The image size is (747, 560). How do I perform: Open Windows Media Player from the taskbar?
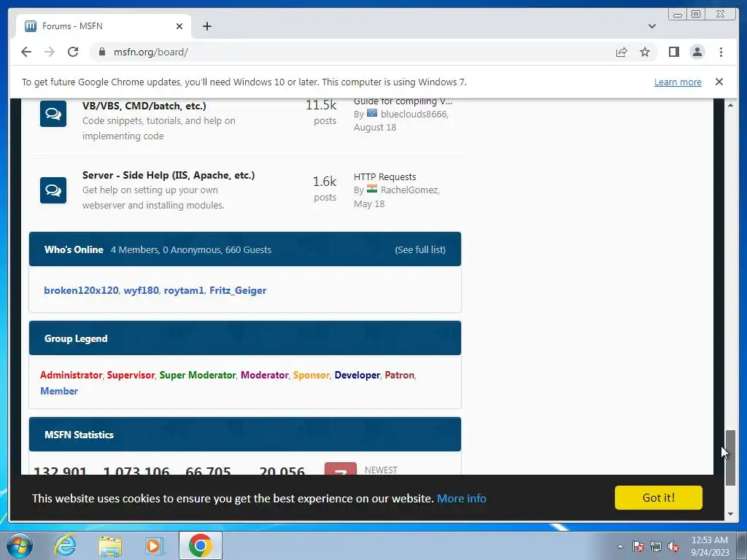click(x=154, y=546)
